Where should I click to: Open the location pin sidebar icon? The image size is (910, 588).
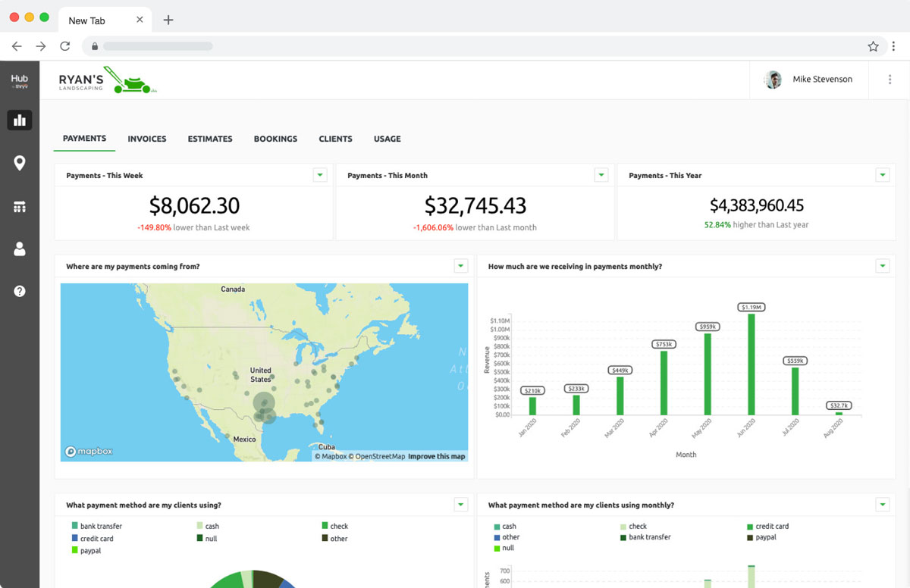(x=20, y=163)
